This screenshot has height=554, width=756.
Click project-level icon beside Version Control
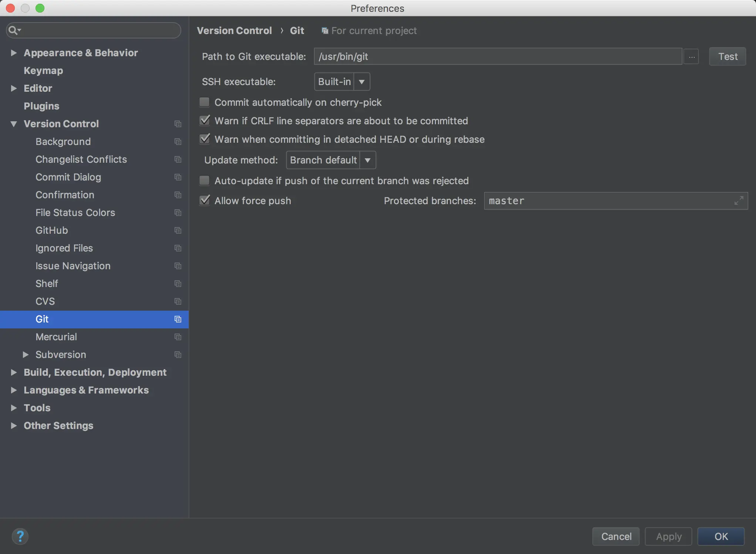point(178,124)
